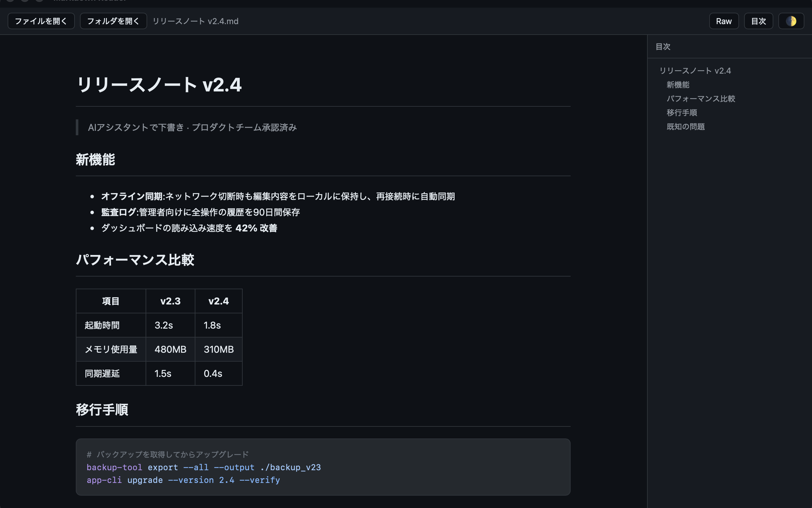Click the v2.4 table header
The image size is (812, 508).
point(219,301)
